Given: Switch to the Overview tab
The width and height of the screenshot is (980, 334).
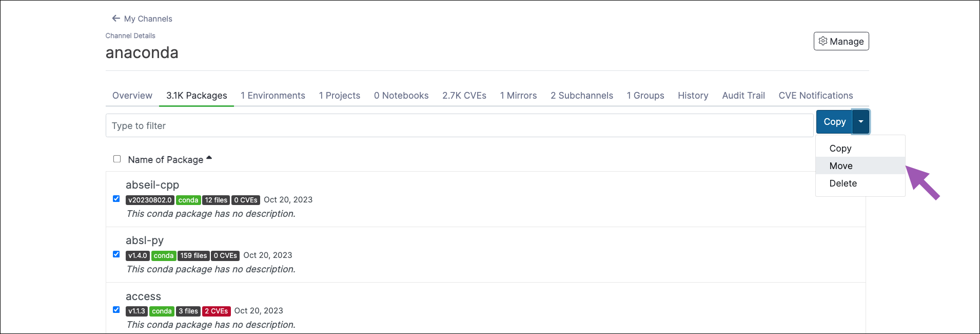Looking at the screenshot, I should pyautogui.click(x=132, y=96).
